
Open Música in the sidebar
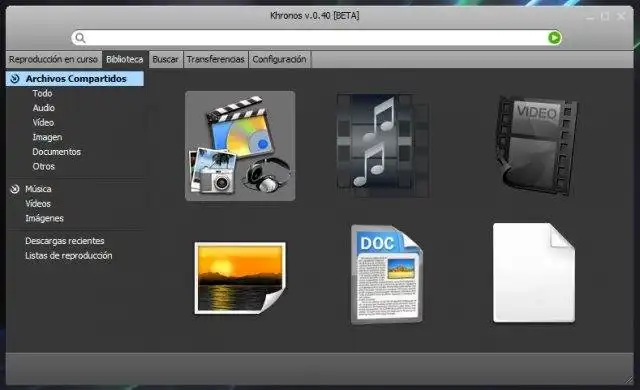[x=38, y=189]
